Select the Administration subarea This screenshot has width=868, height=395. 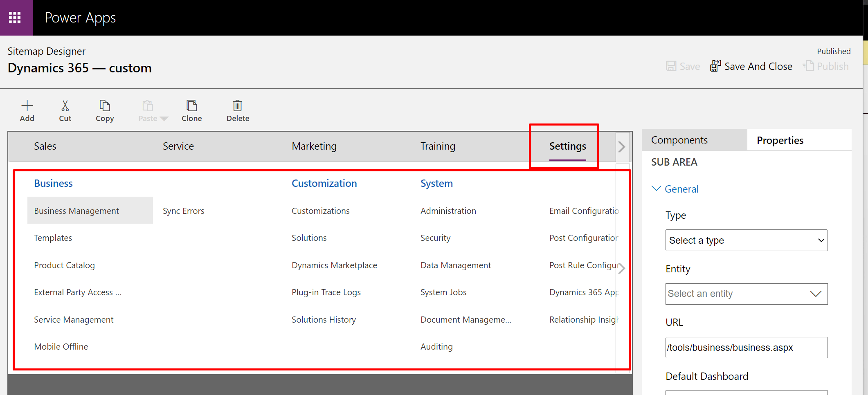click(448, 211)
